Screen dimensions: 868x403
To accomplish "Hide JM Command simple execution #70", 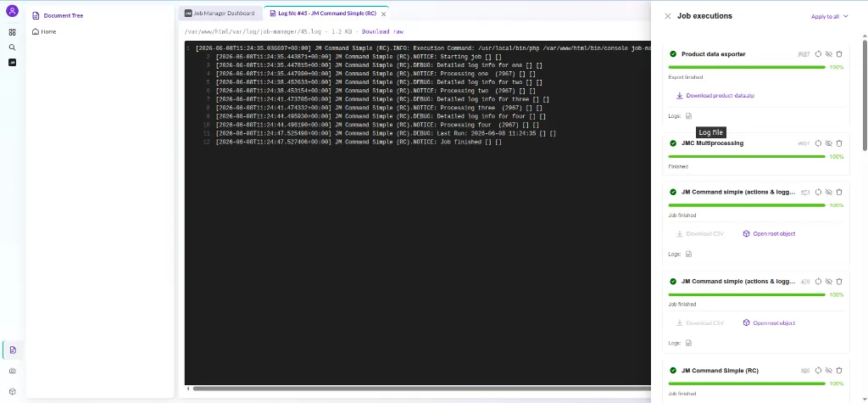I will (x=829, y=281).
